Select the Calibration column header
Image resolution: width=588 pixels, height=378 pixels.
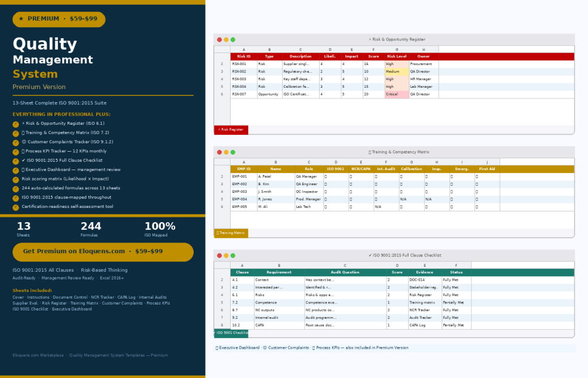[x=412, y=170]
